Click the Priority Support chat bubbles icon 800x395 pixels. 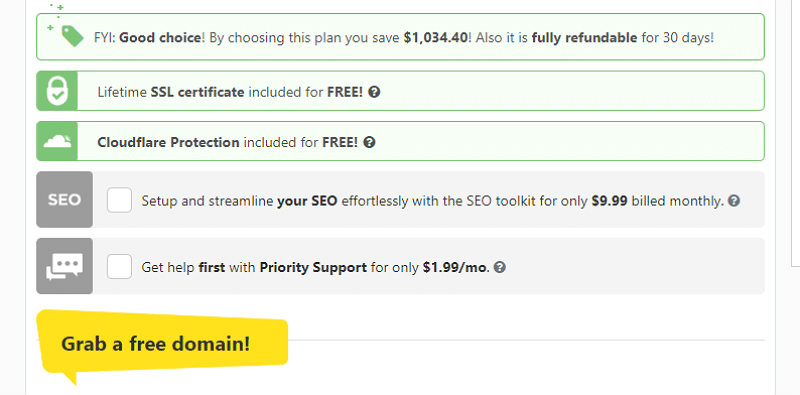[x=64, y=266]
